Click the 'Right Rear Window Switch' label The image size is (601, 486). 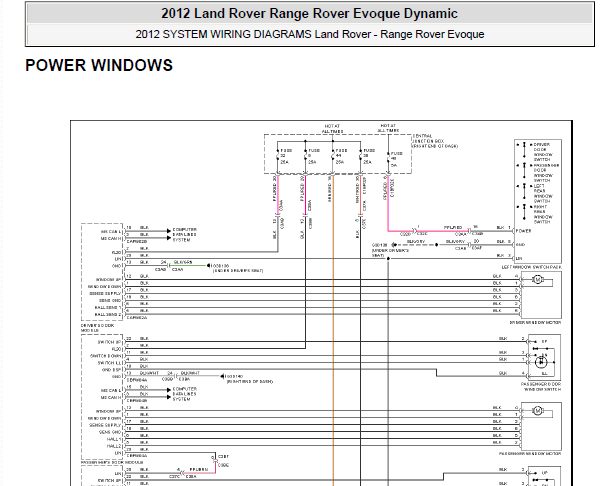pos(543,214)
